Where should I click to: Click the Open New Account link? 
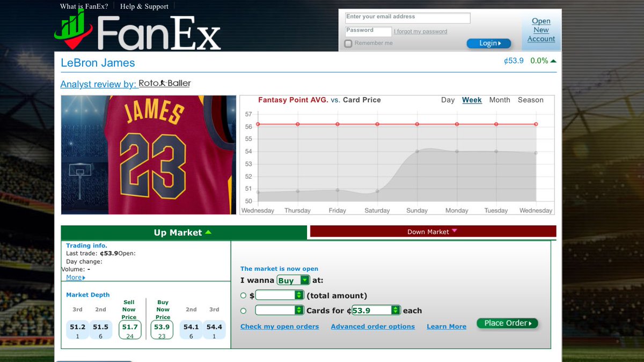[541, 30]
